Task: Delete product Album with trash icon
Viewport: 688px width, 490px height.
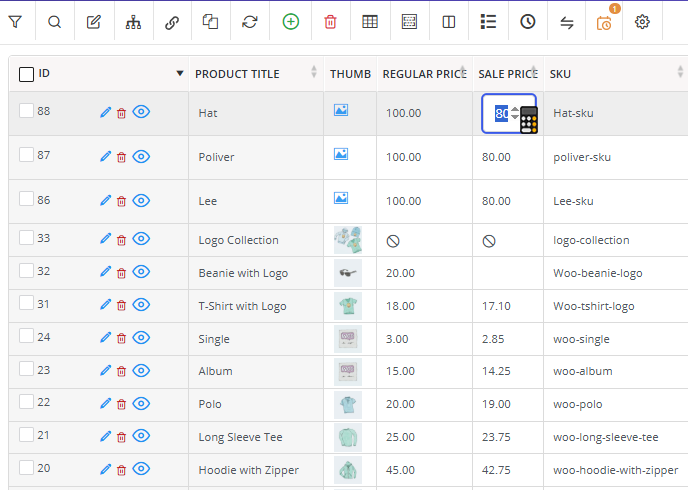Action: pyautogui.click(x=122, y=371)
